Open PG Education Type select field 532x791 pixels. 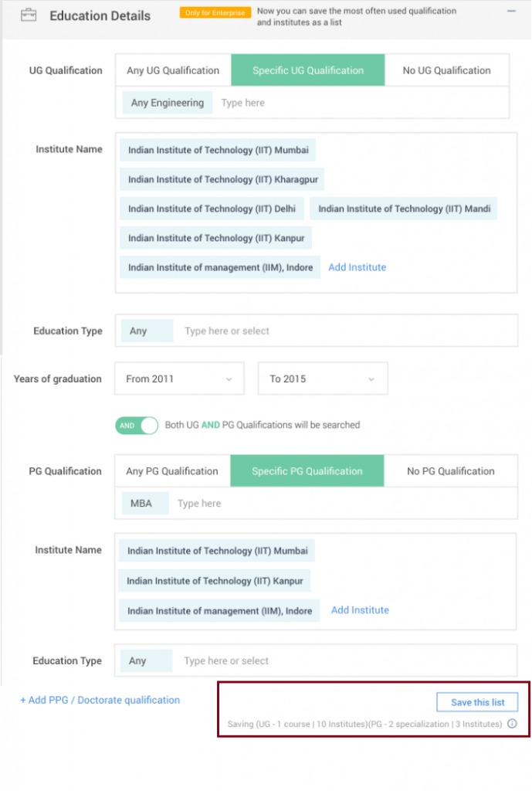click(x=316, y=660)
